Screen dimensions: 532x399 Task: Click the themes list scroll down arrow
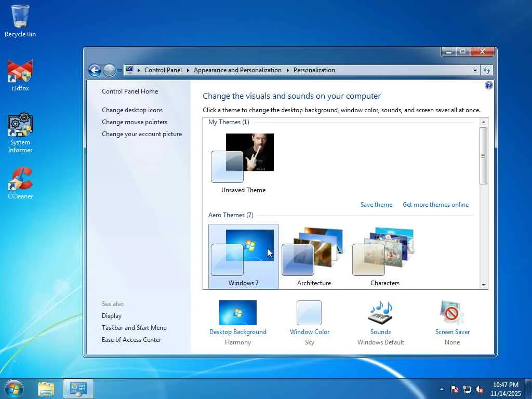point(484,285)
